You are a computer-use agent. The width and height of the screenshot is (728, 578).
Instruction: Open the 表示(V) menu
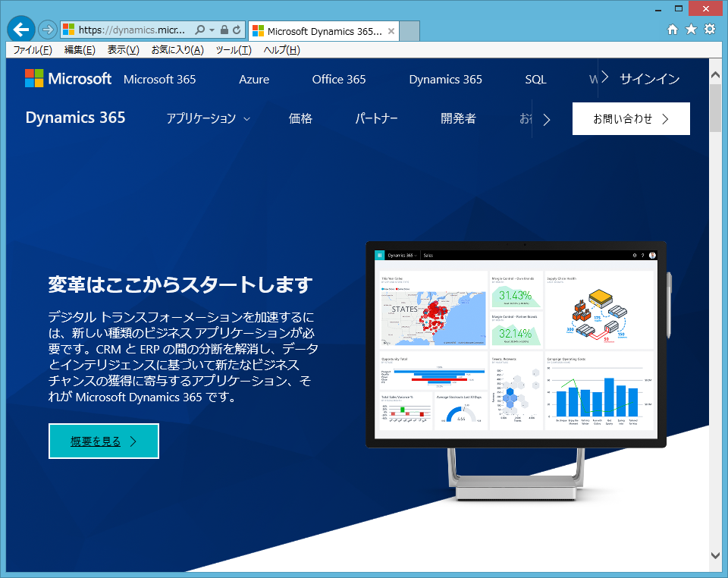123,49
